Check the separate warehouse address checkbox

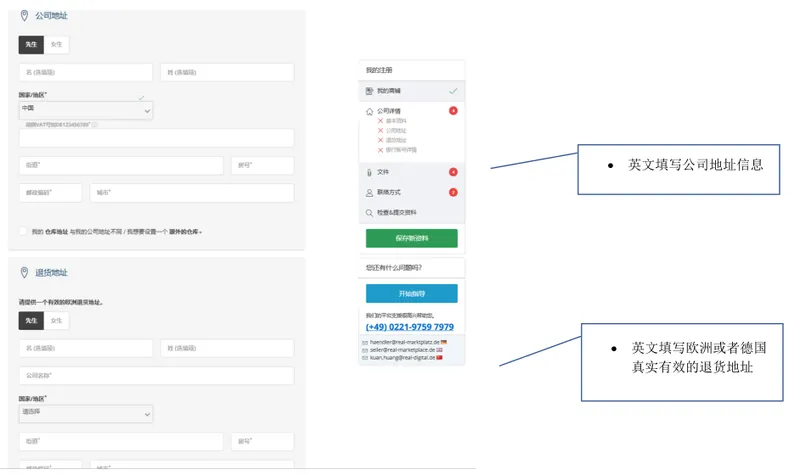pyautogui.click(x=23, y=231)
